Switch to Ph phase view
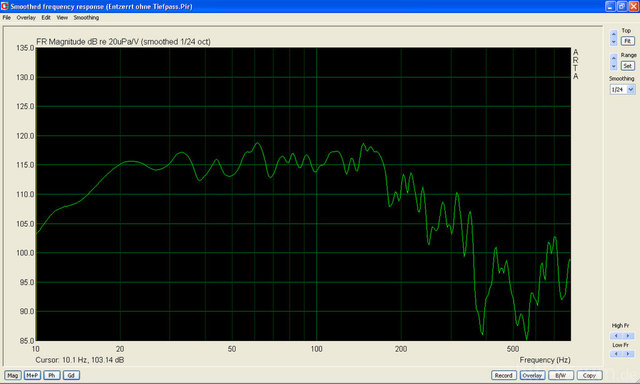 pos(52,375)
